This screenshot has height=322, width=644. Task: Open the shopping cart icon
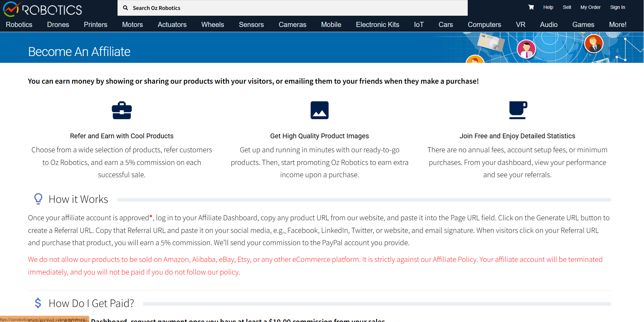(531, 7)
